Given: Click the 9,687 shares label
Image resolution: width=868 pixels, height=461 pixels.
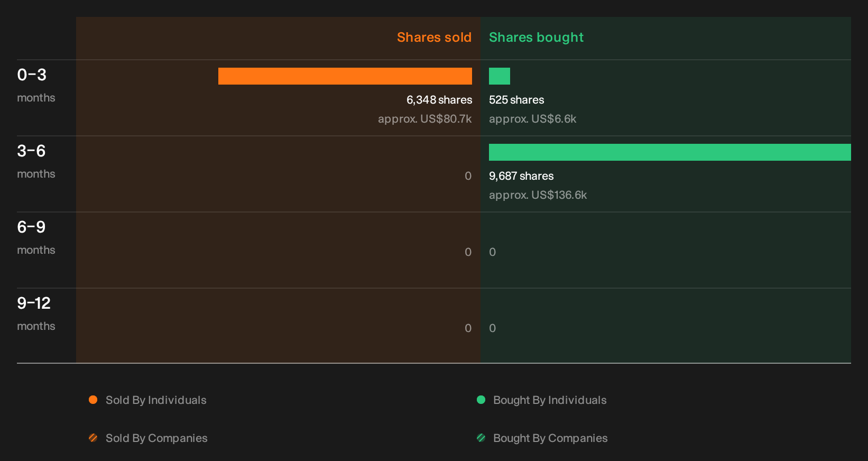Looking at the screenshot, I should (x=521, y=176).
